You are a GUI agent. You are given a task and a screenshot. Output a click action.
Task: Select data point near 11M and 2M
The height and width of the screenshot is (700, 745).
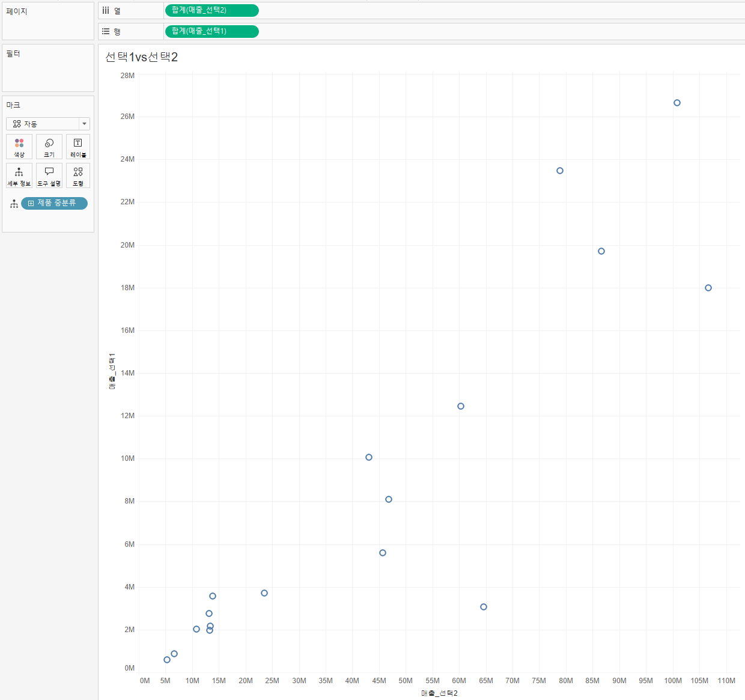(196, 629)
